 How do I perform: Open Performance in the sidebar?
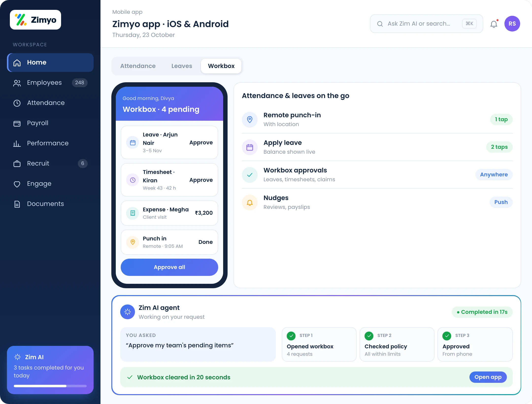pos(50,143)
